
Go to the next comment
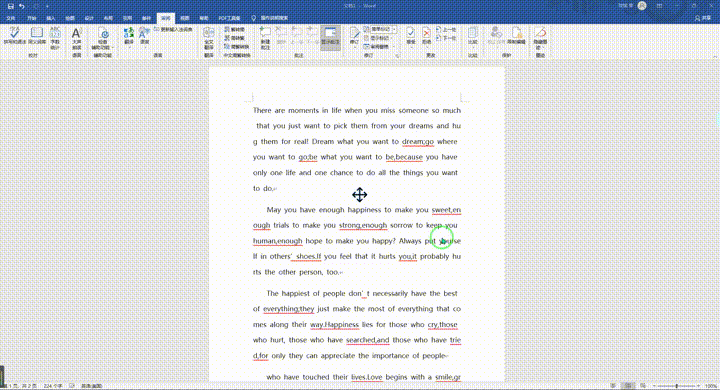pos(312,36)
